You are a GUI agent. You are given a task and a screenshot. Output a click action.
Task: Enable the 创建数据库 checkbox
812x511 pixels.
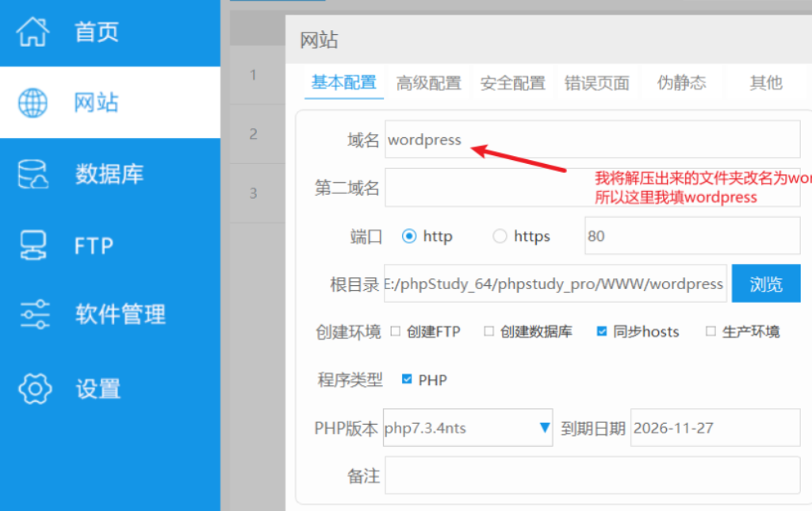488,331
